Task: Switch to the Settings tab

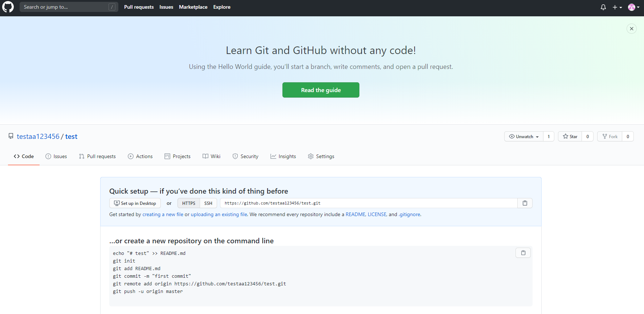Action: pos(321,156)
